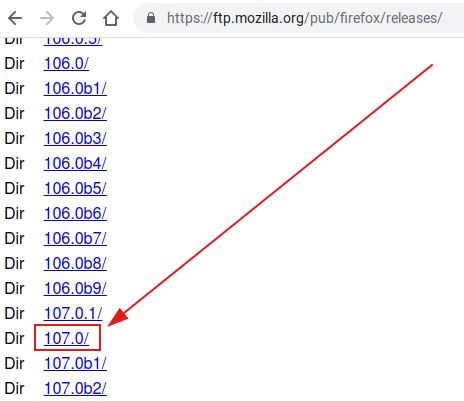This screenshot has height=401, width=464.
Task: Open the 106.0b7/ beta folder
Action: click(75, 238)
